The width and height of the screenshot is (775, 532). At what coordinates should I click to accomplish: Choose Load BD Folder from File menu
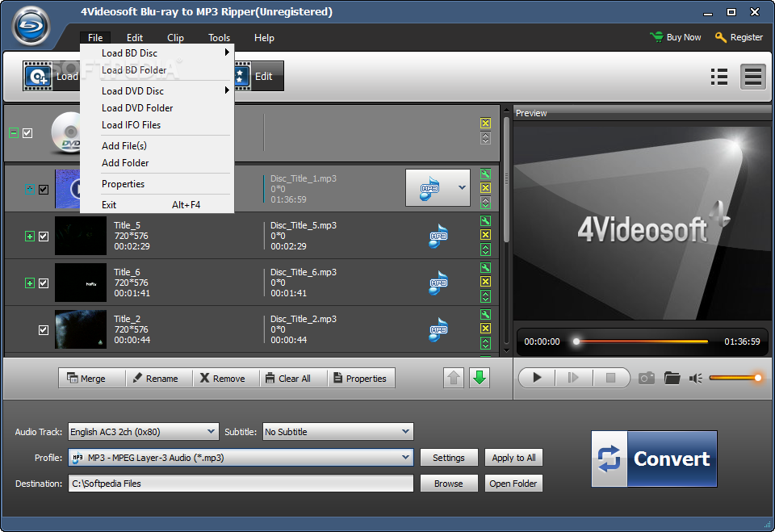pyautogui.click(x=157, y=70)
